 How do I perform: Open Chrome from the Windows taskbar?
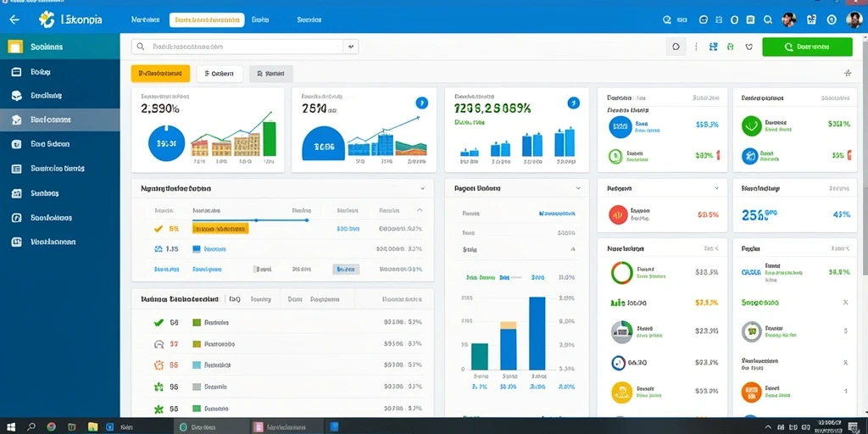point(51,427)
